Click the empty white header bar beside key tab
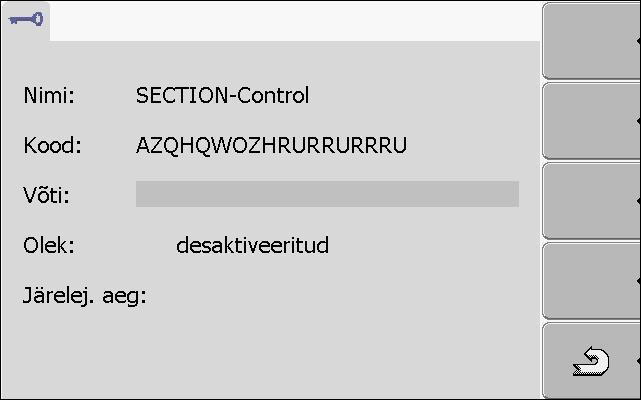Viewport: 641px width, 400px height. point(295,20)
